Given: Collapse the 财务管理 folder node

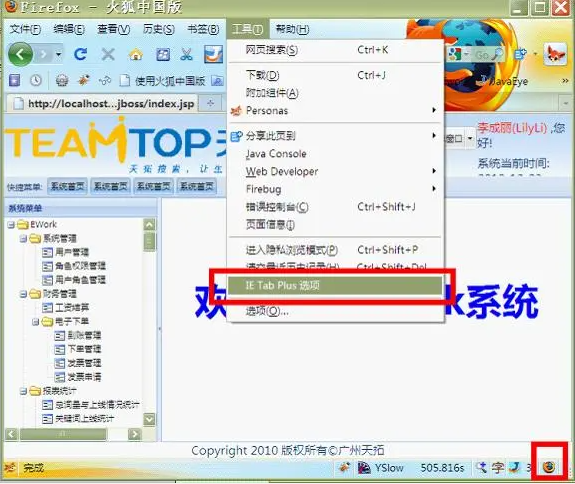Looking at the screenshot, I should (23, 294).
